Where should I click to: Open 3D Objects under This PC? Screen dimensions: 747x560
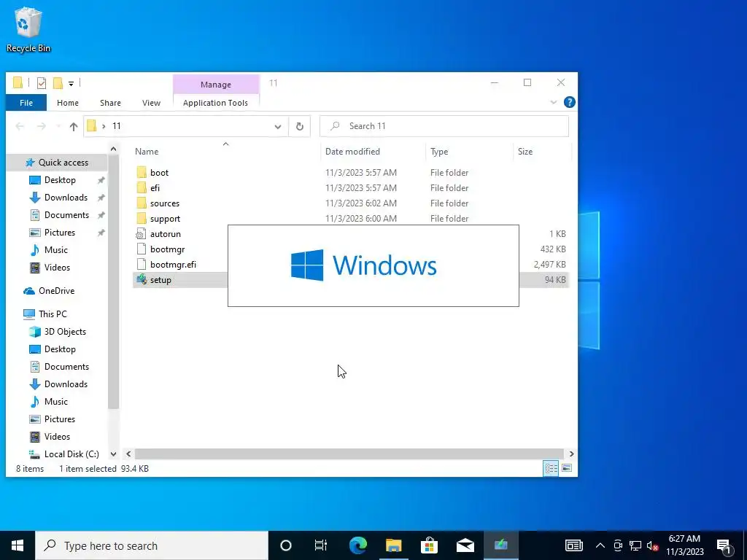tap(65, 332)
